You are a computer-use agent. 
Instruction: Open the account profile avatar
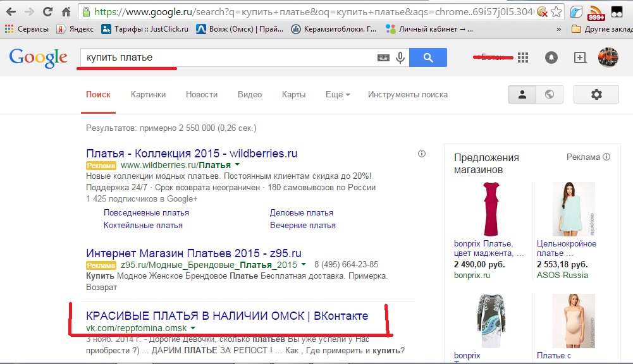click(x=608, y=58)
